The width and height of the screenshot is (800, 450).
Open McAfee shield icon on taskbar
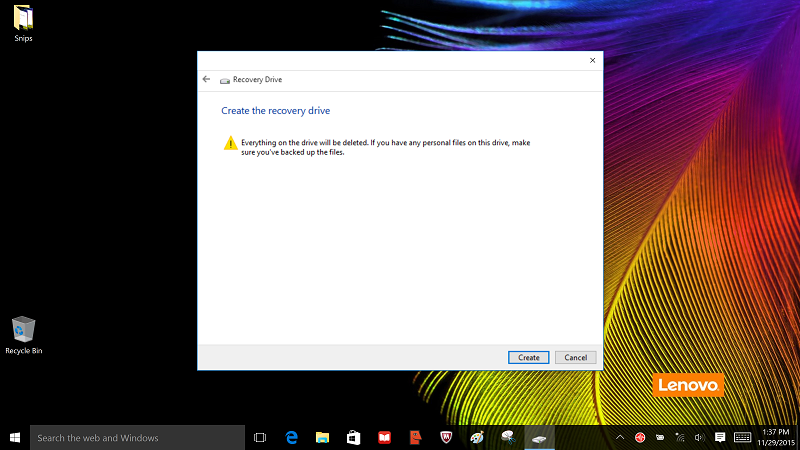point(446,438)
